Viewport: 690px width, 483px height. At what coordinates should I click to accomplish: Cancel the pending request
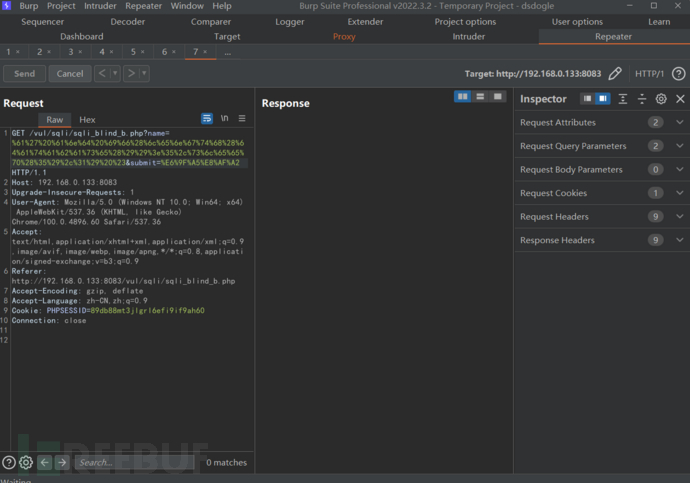(x=70, y=73)
